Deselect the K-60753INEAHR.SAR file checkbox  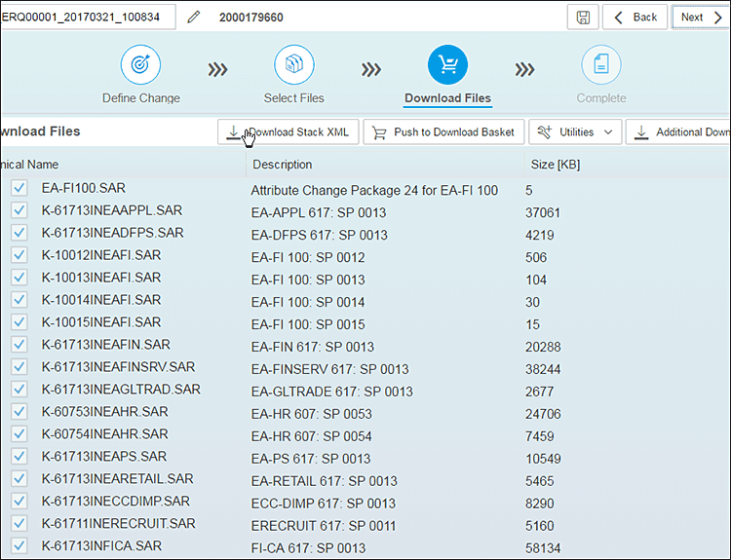(x=19, y=412)
